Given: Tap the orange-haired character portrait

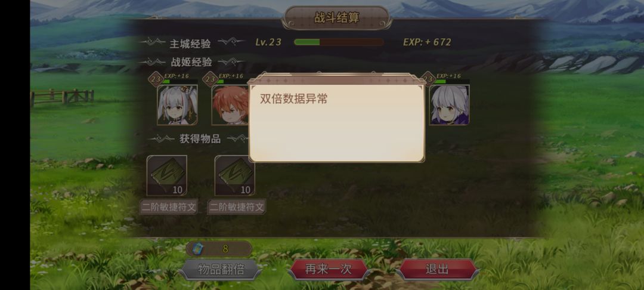Looking at the screenshot, I should [230, 105].
